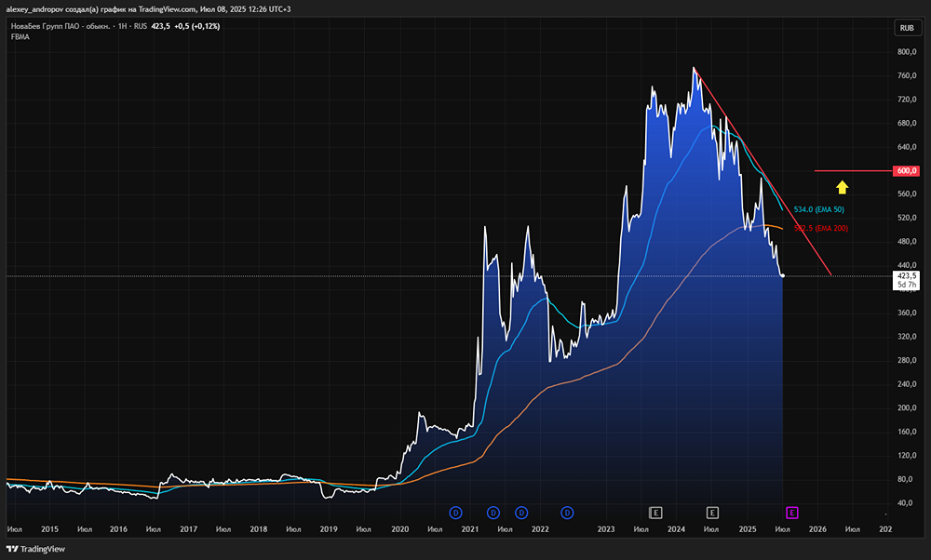Click the 2022 label on time axis
931x560 pixels.
(x=540, y=529)
